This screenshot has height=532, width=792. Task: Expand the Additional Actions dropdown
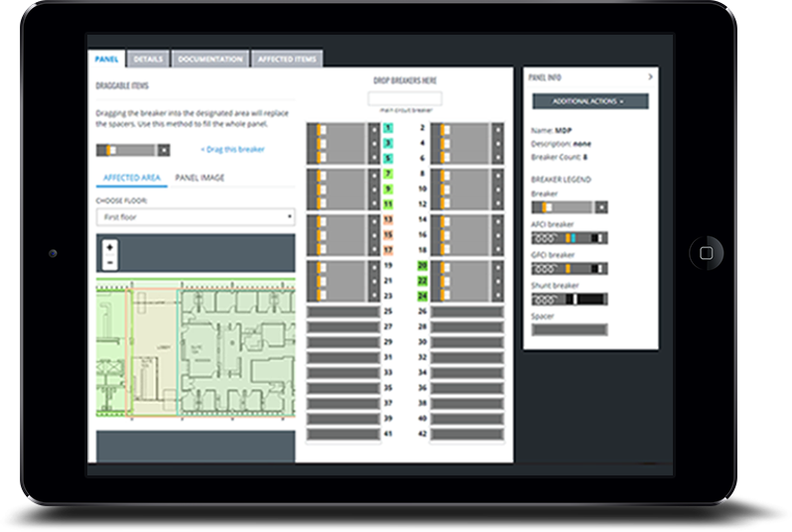click(x=591, y=101)
